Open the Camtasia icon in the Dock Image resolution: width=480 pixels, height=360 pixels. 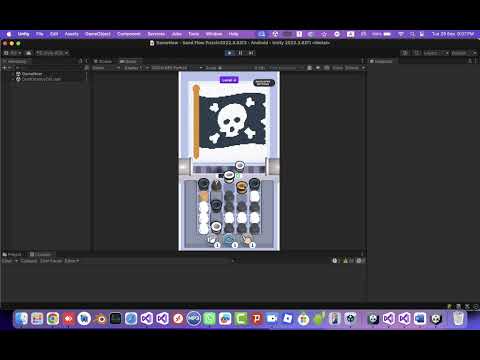click(x=241, y=319)
